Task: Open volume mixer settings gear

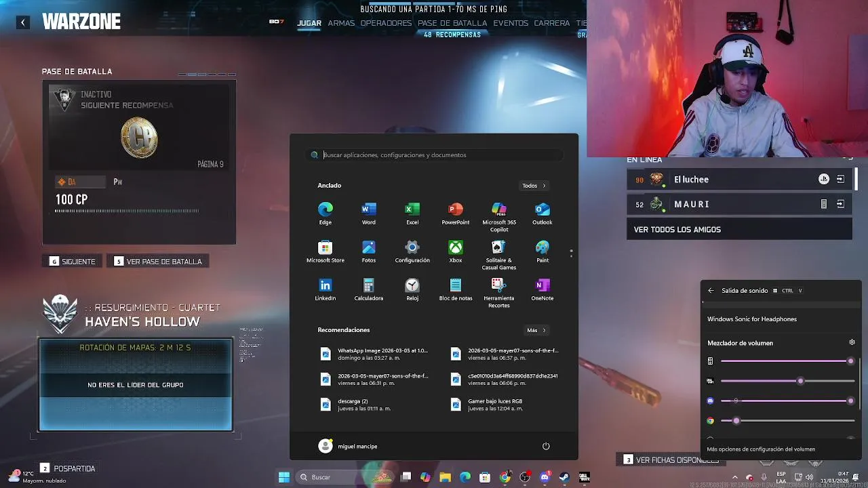Action: [x=852, y=342]
